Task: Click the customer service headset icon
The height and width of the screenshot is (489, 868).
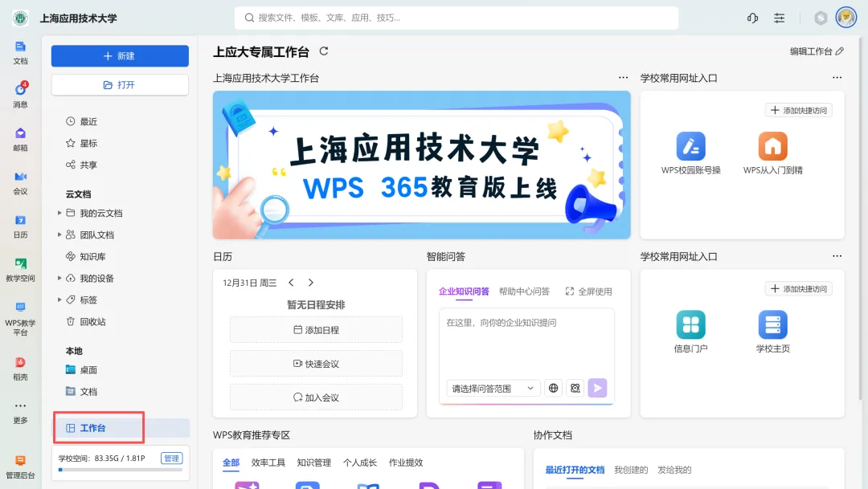Action: point(752,18)
